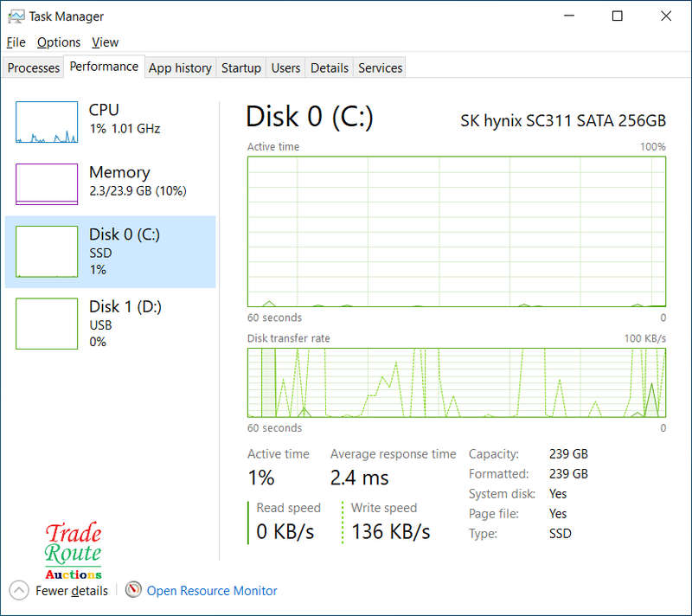Switch to the App history tab
Viewport: 692px width, 616px height.
pos(180,68)
